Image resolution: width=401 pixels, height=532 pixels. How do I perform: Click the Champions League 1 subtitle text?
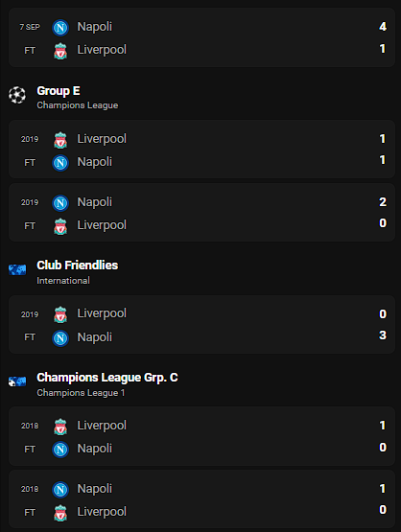[x=81, y=393]
